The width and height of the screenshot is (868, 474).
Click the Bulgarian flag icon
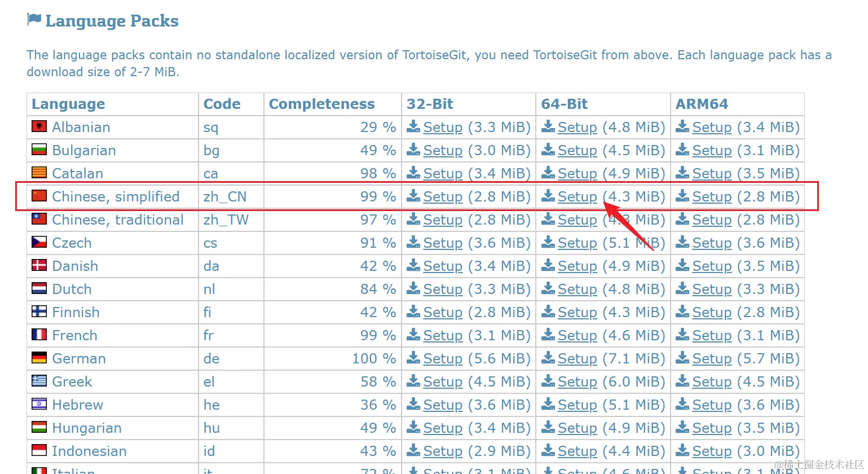[x=39, y=149]
